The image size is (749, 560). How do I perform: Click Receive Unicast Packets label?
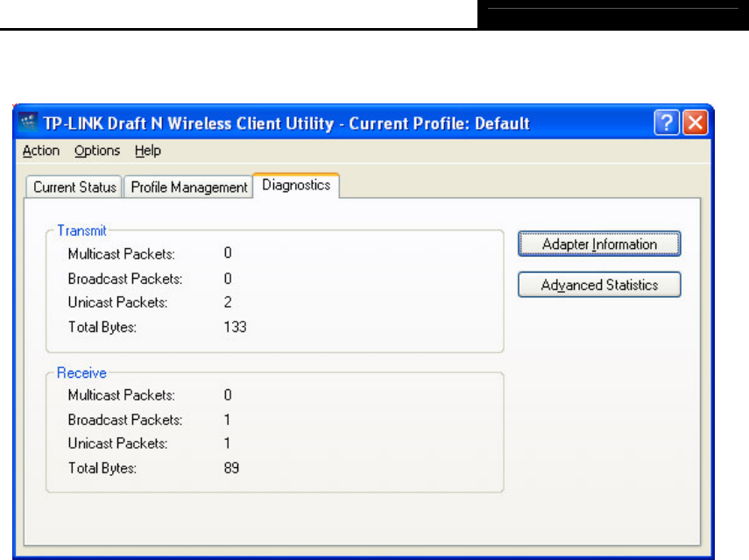pos(117,443)
